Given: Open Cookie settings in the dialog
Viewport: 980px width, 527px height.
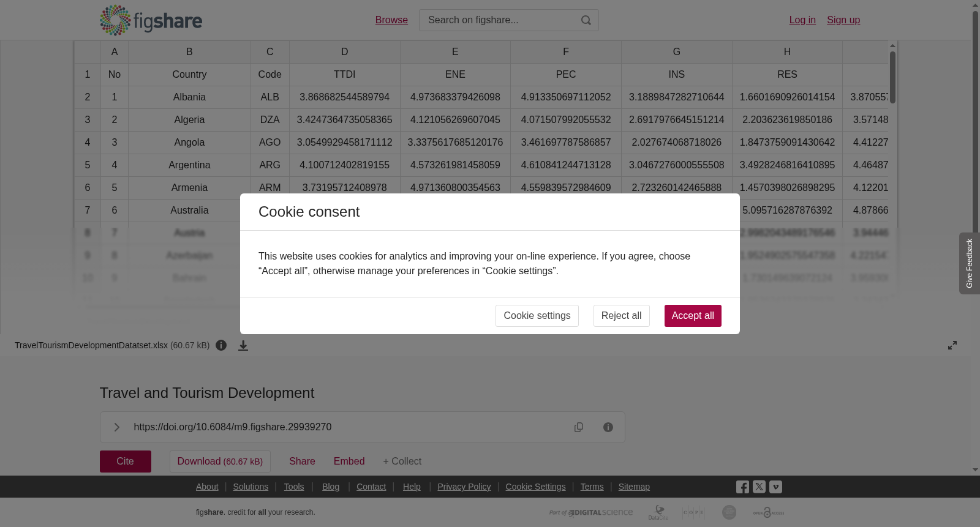Looking at the screenshot, I should tap(537, 316).
